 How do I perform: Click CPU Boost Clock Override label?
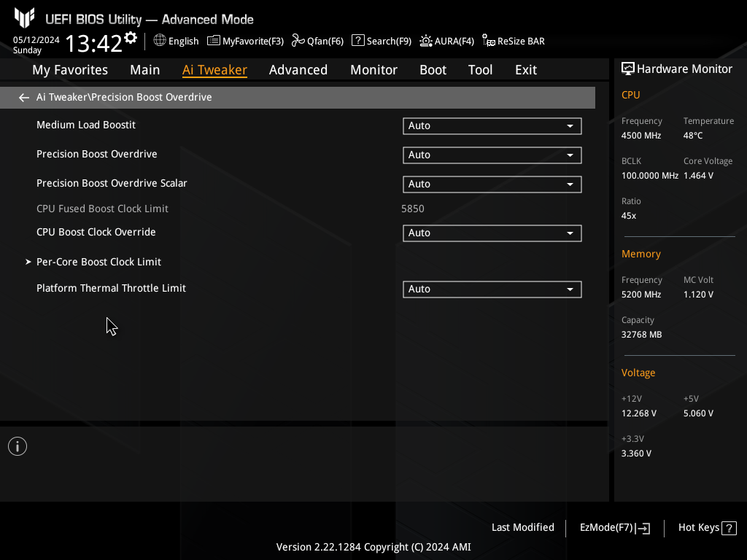(96, 233)
